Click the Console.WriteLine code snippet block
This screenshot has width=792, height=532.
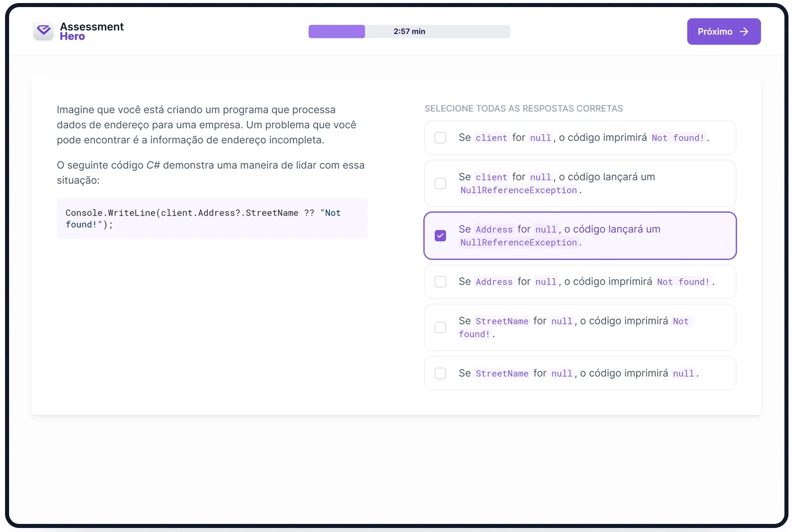tap(212, 219)
